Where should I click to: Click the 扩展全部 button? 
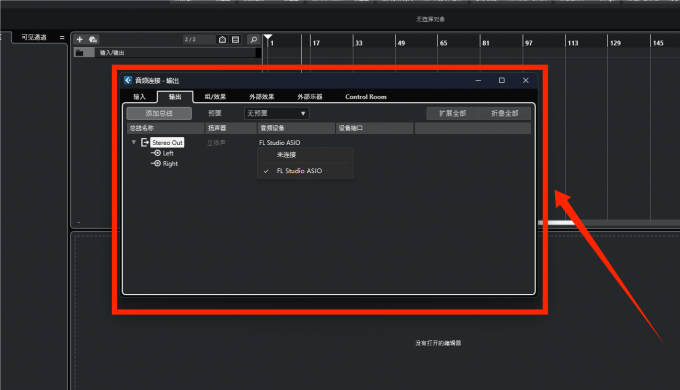(452, 113)
